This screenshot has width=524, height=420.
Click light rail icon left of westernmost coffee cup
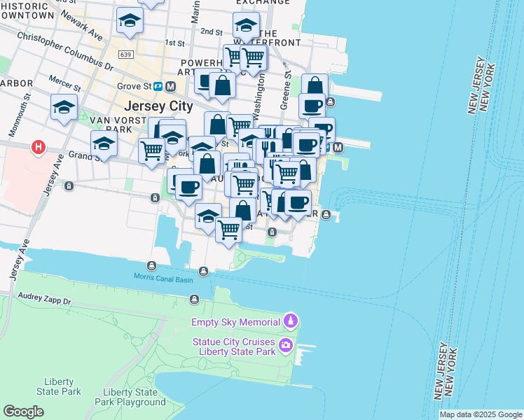[x=155, y=198]
